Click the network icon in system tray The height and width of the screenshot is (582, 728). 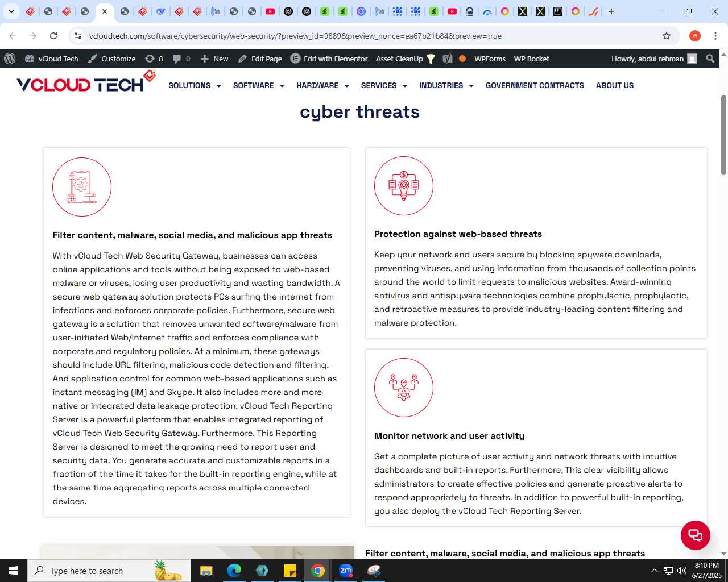668,571
